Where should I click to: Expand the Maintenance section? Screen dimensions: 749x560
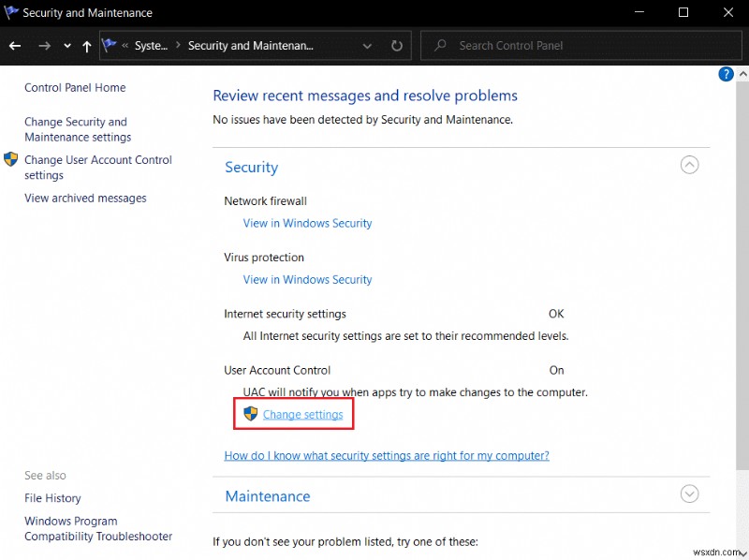pyautogui.click(x=689, y=494)
